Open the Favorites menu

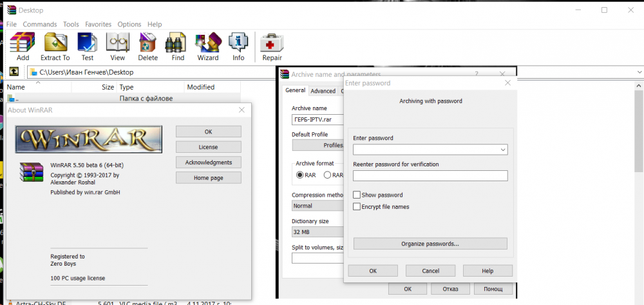click(98, 25)
